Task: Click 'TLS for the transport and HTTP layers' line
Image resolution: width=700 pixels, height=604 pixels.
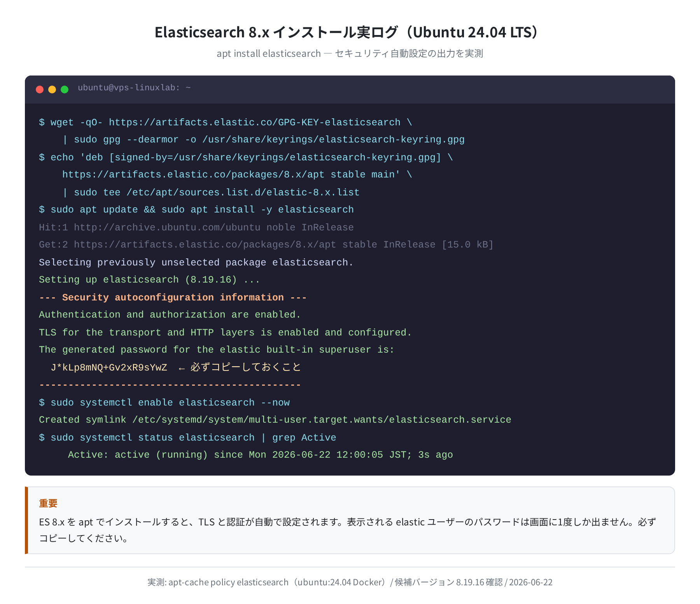Action: [x=225, y=332]
